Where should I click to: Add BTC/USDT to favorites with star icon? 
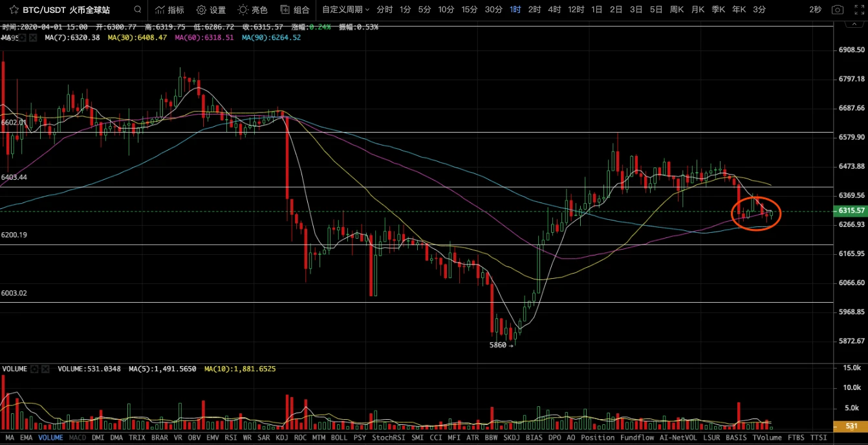14,10
